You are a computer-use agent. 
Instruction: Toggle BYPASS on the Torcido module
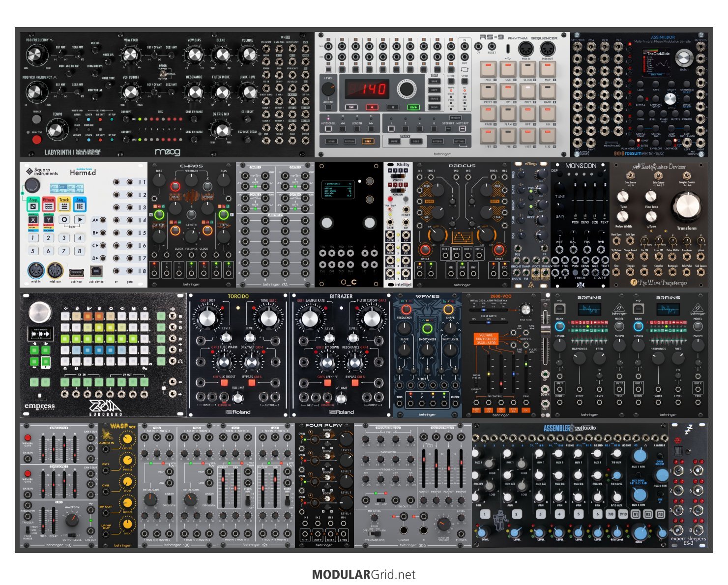[x=252, y=382]
